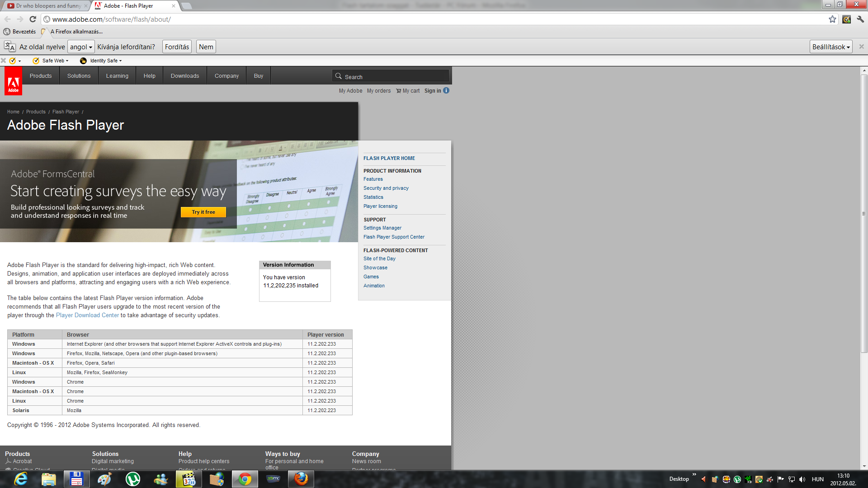Open Windows Firewall icon in taskbar

[217, 479]
